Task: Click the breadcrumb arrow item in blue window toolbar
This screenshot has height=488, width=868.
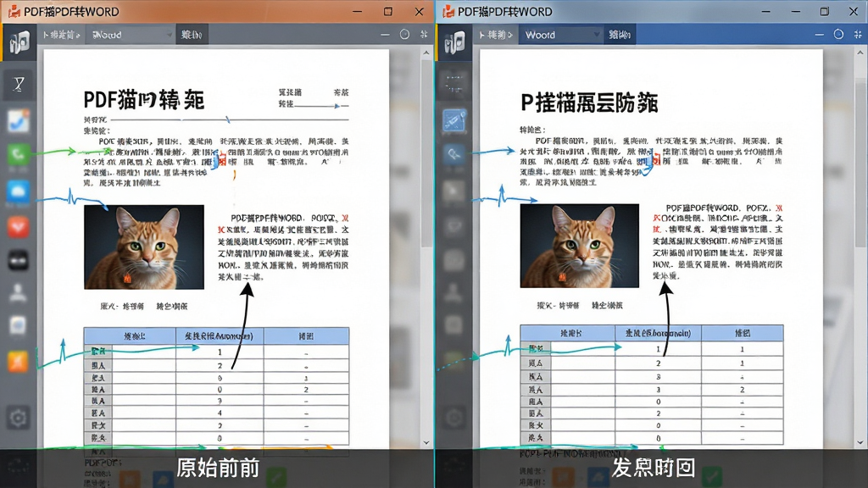Action: (495, 35)
